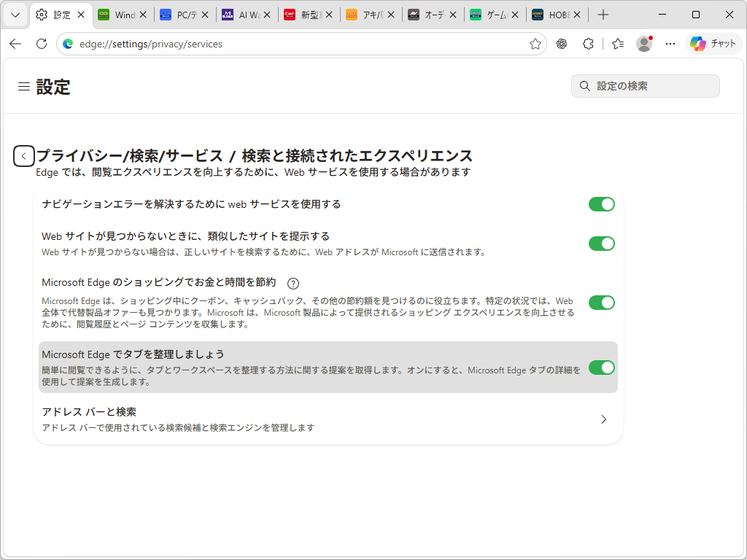Toggle the Edge ショッピング switch

(602, 303)
